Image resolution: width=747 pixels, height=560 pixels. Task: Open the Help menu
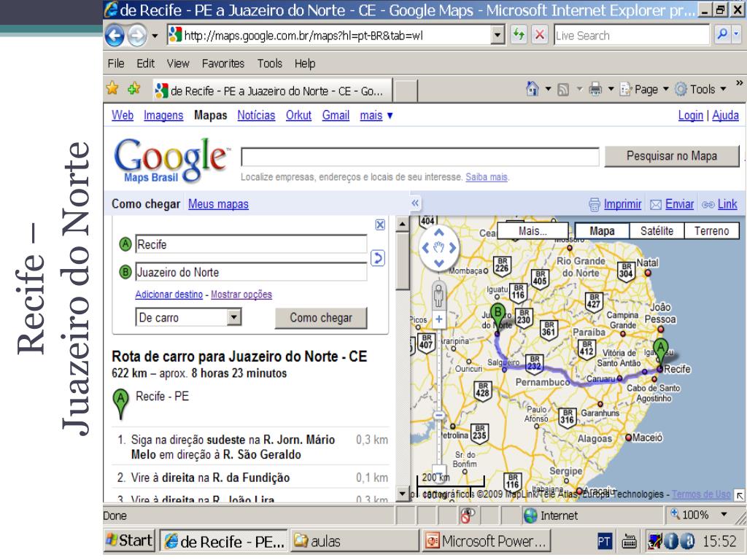pos(305,63)
